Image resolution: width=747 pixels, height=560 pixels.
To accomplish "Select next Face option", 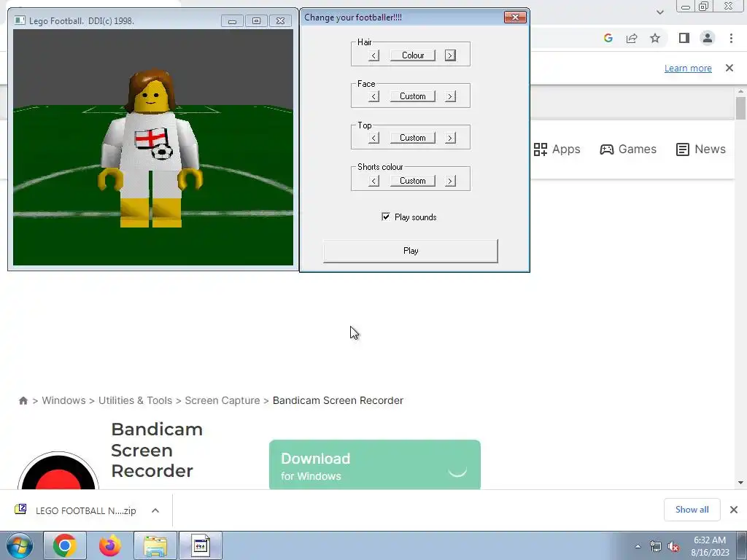I will 450,97.
